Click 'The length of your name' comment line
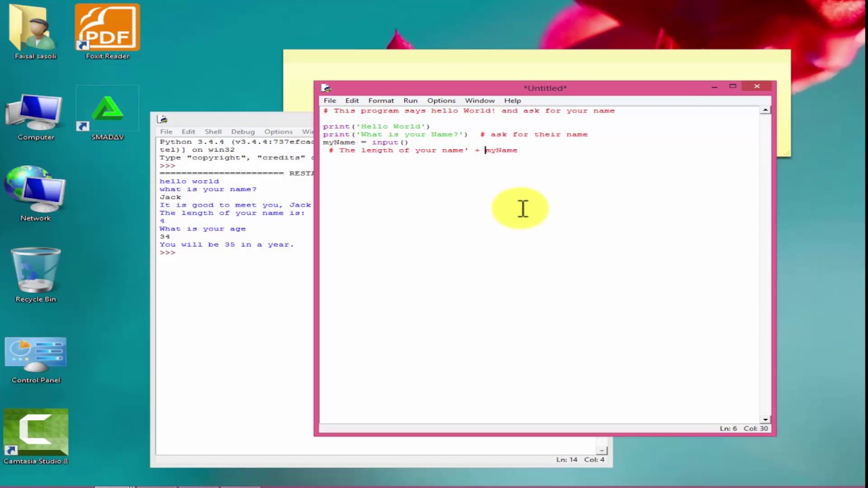The image size is (868, 488). [x=422, y=150]
